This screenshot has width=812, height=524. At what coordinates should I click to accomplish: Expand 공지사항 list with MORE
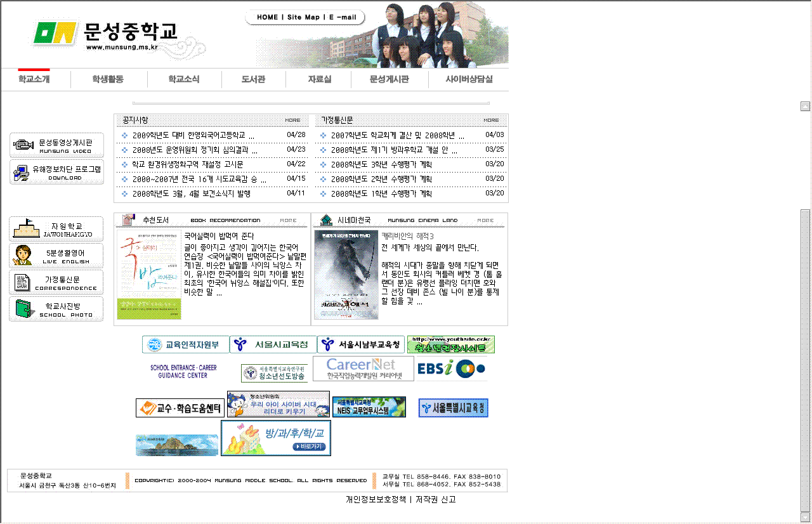point(292,120)
